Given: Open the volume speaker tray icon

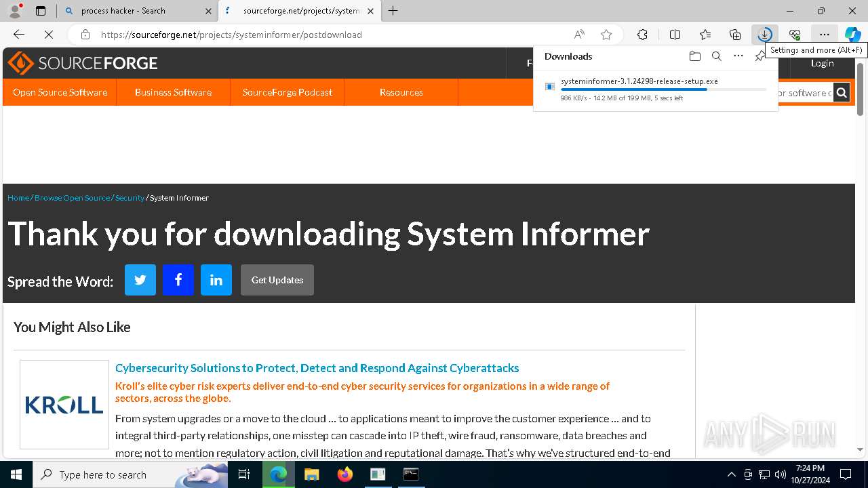Looking at the screenshot, I should click(x=780, y=474).
